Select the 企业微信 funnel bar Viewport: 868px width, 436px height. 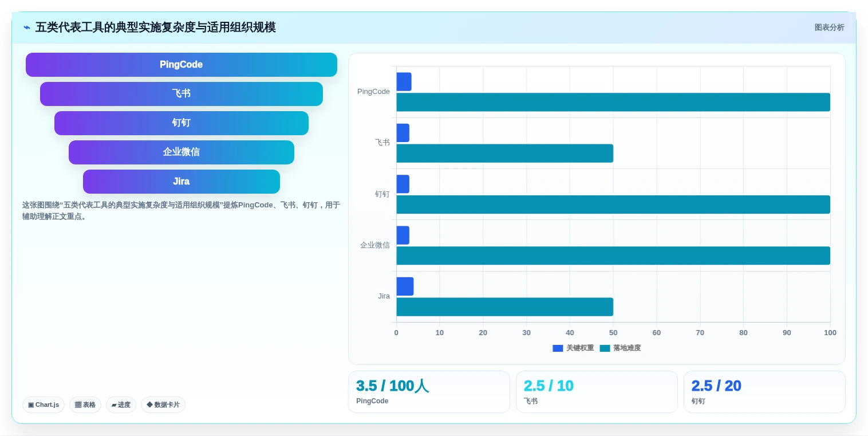[182, 152]
